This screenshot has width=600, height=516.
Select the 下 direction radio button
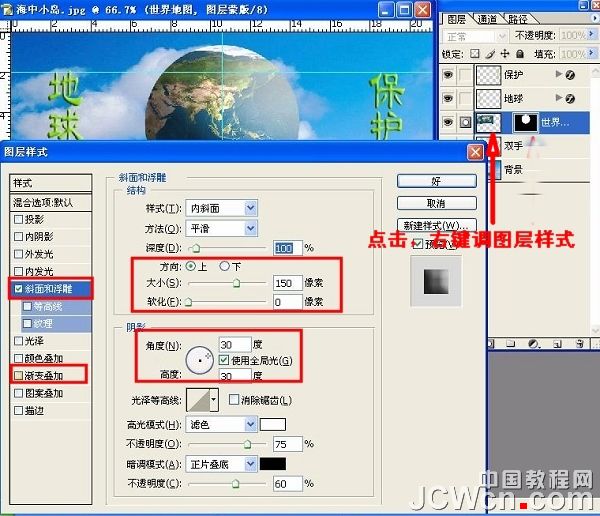(224, 266)
